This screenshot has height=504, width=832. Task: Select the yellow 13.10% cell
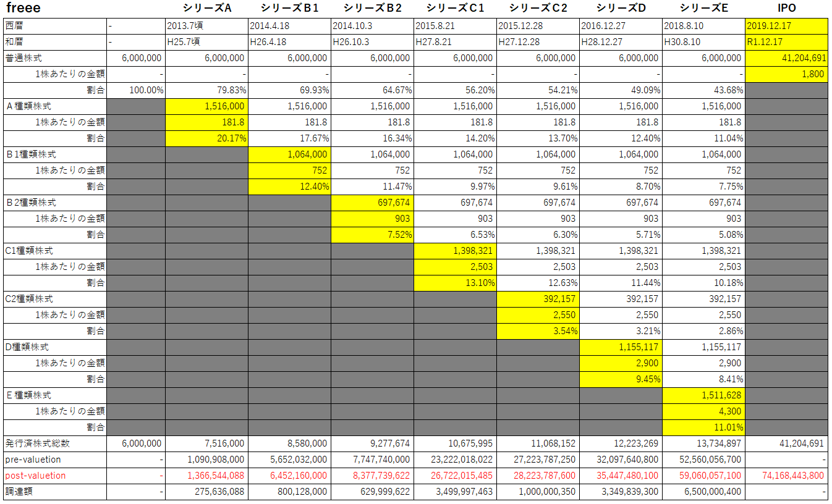coord(455,283)
